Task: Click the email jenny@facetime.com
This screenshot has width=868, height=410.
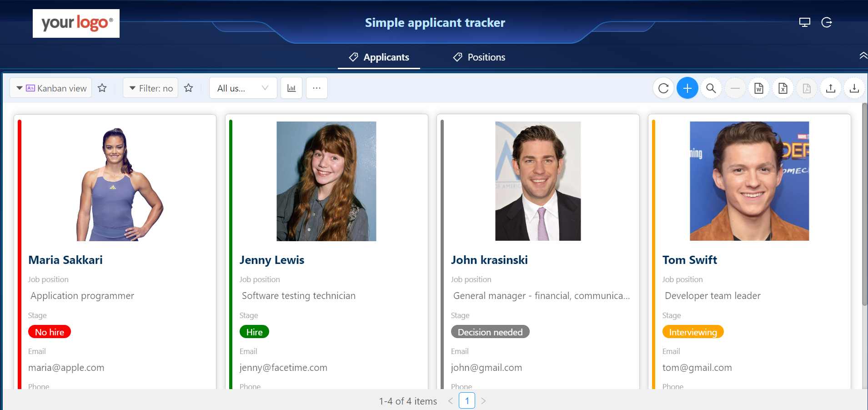Action: click(x=283, y=368)
